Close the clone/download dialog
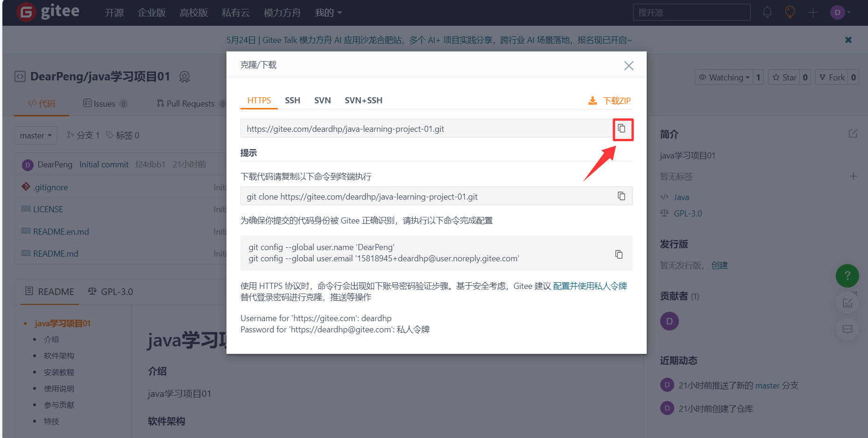 point(628,65)
